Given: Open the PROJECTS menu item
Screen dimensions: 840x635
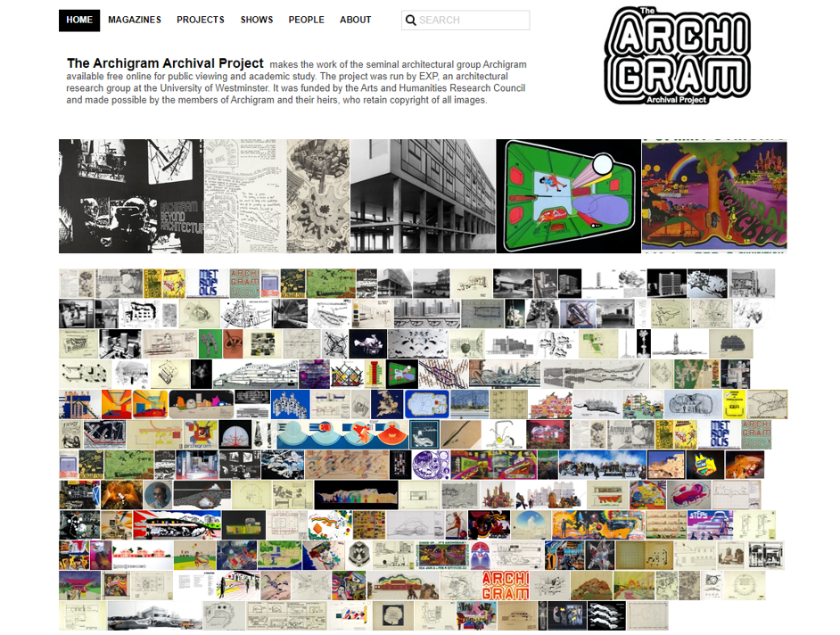Looking at the screenshot, I should click(201, 20).
